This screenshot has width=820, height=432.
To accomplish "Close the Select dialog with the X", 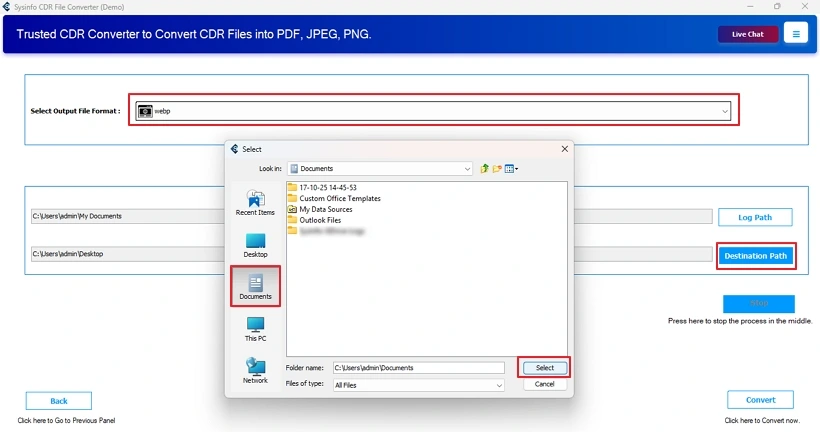I will click(x=564, y=149).
